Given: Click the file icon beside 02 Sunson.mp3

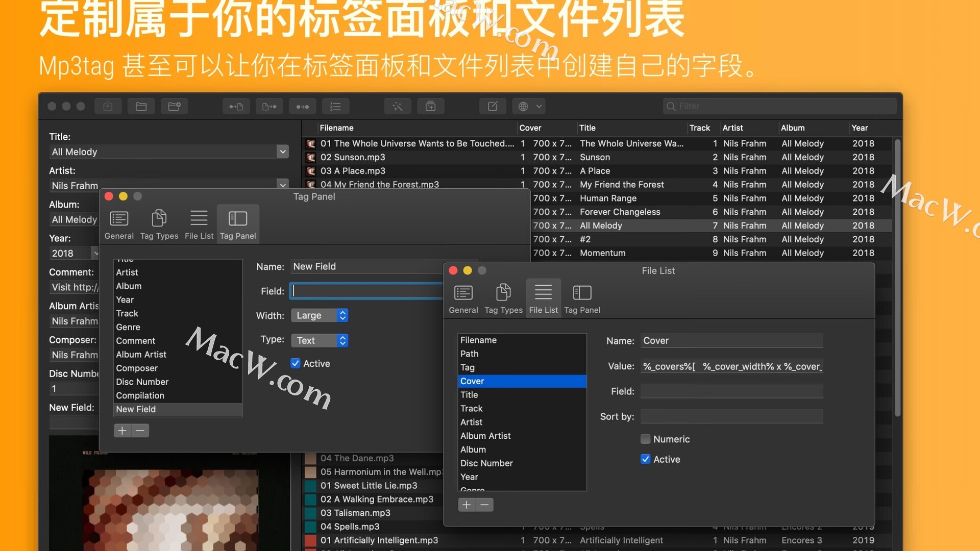Looking at the screenshot, I should pos(311,157).
